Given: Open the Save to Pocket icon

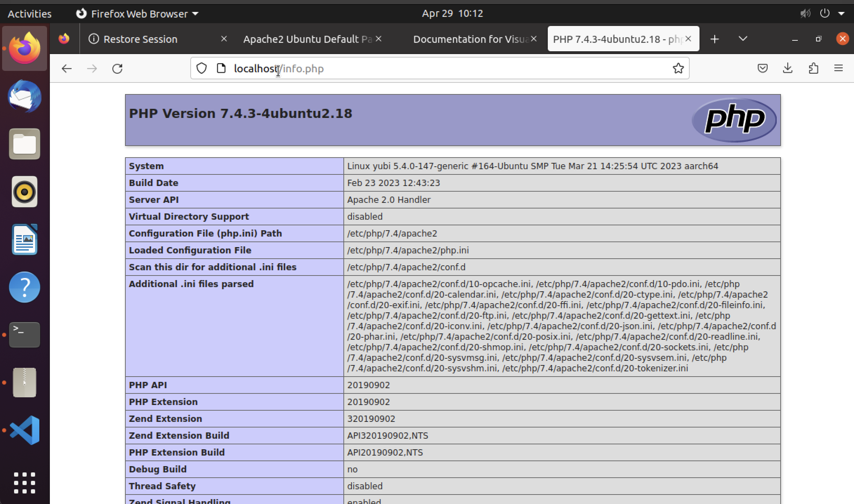Looking at the screenshot, I should 762,68.
